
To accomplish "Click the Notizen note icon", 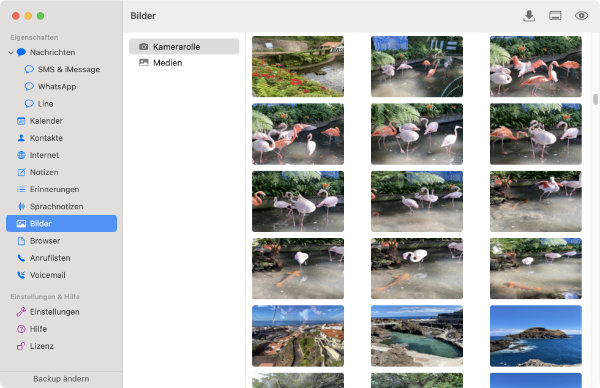I will [21, 172].
